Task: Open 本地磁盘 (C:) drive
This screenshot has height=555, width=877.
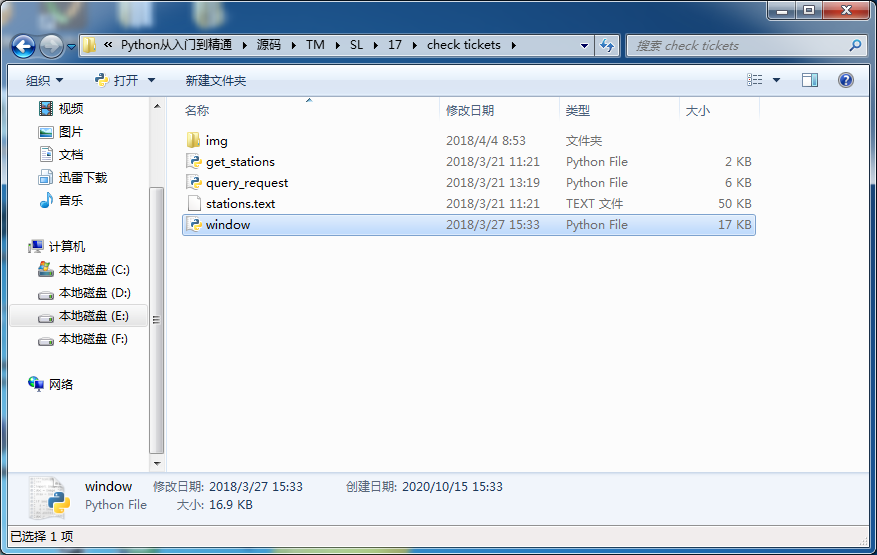Action: pyautogui.click(x=83, y=270)
